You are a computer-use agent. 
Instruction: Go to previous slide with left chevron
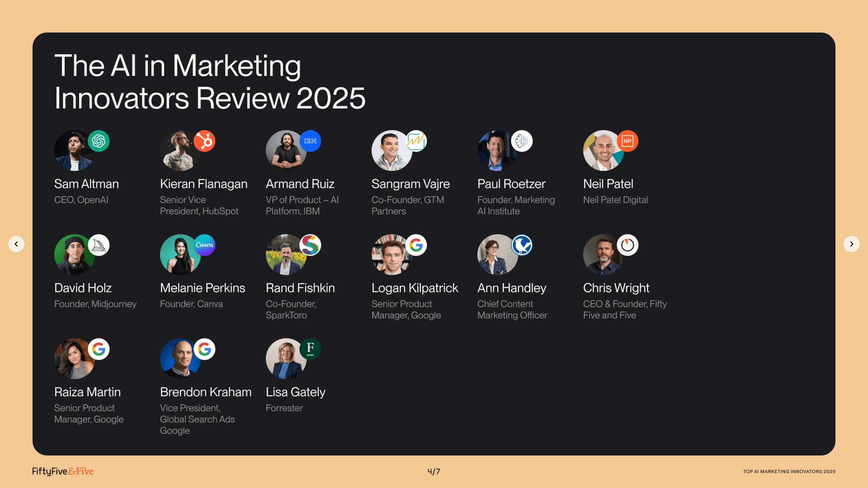16,244
